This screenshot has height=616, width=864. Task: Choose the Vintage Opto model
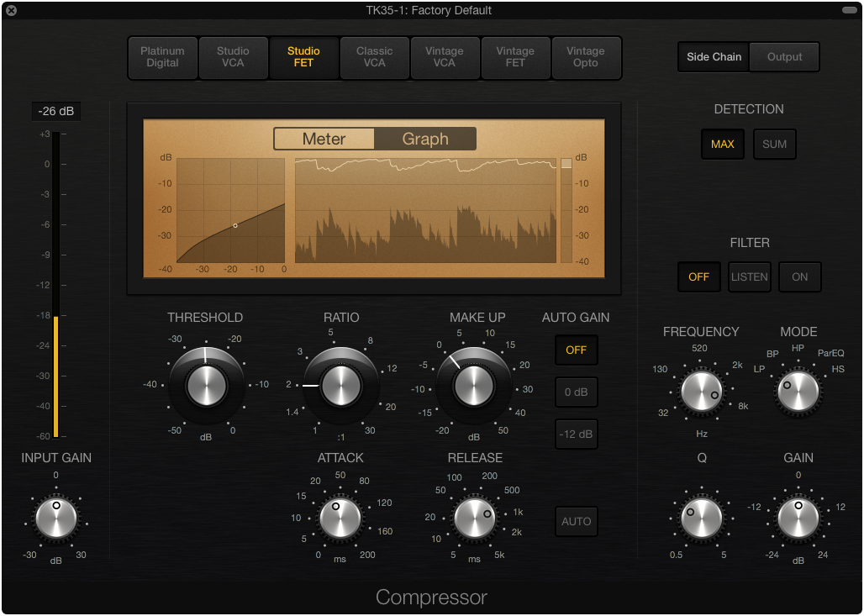[586, 57]
